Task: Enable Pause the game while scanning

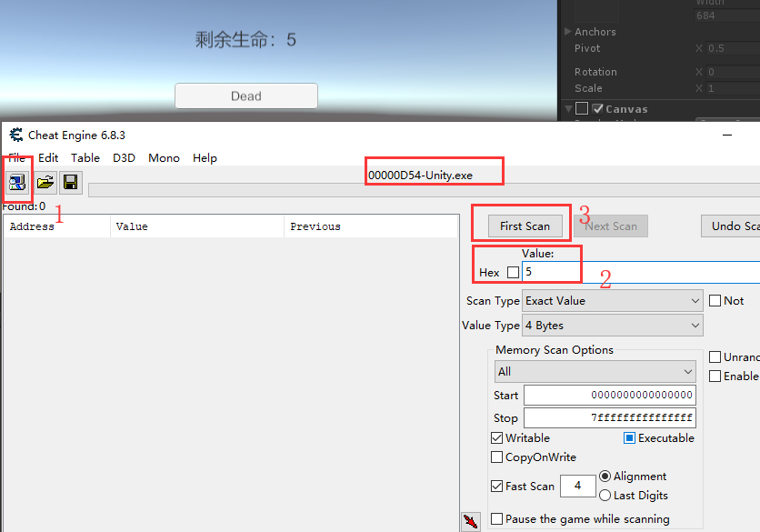Action: point(497,518)
